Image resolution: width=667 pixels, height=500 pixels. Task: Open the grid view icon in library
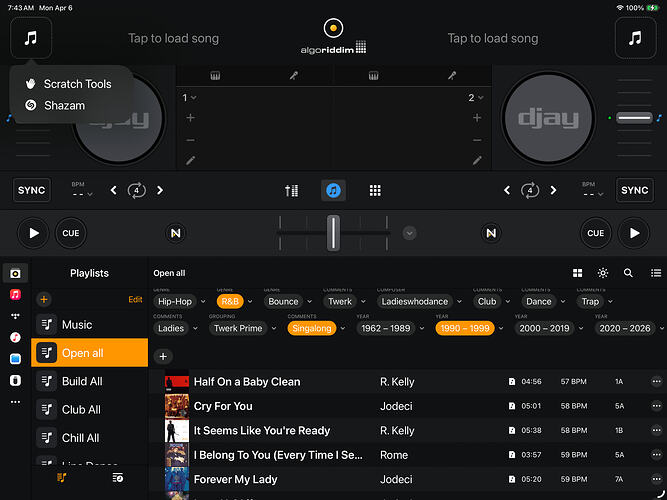(577, 273)
